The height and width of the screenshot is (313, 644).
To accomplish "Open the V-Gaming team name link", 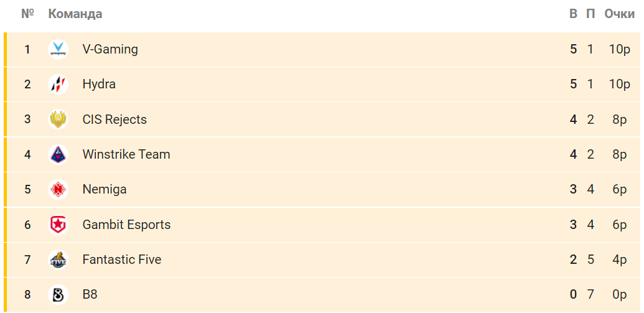I will coord(110,50).
